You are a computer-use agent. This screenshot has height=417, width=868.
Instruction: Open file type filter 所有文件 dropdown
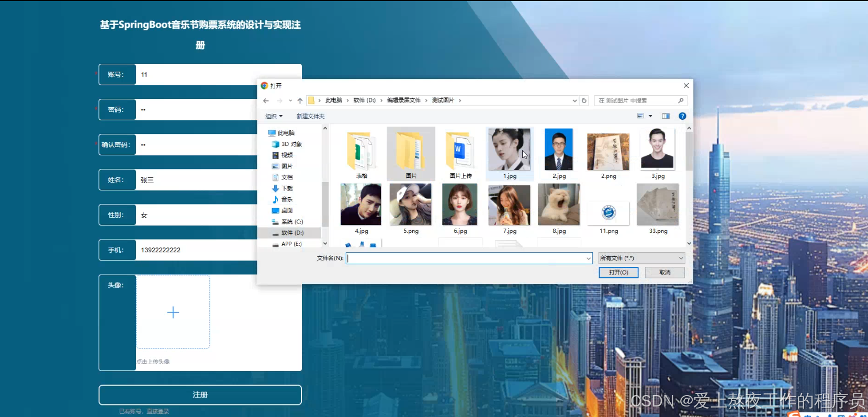pos(641,258)
